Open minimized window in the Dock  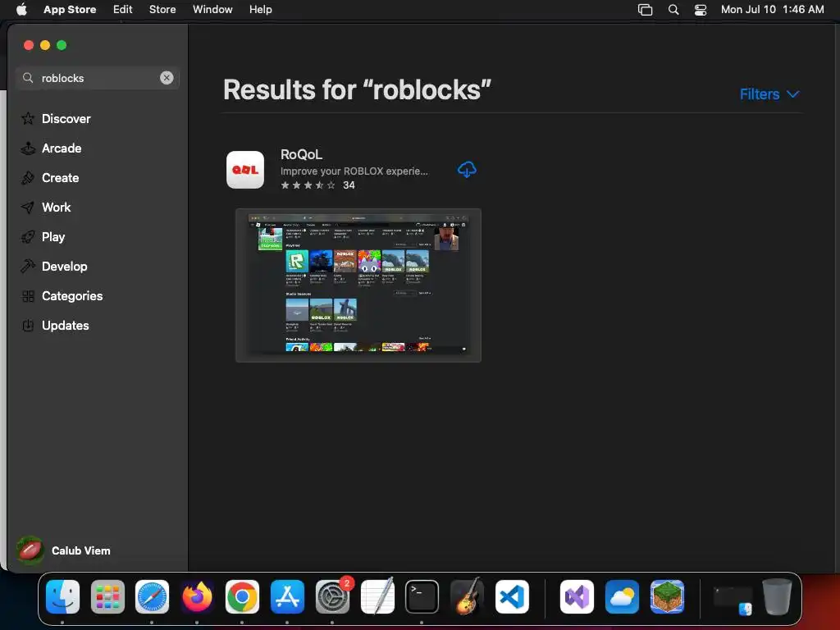coord(733,599)
